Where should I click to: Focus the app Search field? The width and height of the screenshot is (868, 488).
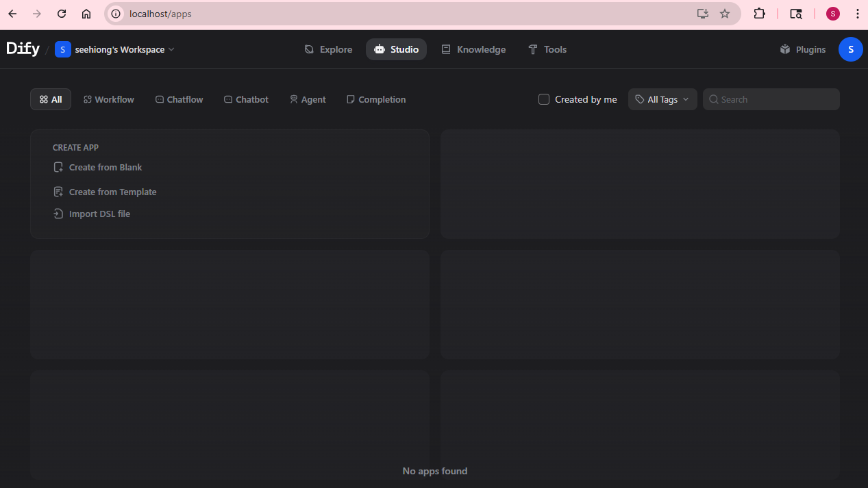coord(771,99)
